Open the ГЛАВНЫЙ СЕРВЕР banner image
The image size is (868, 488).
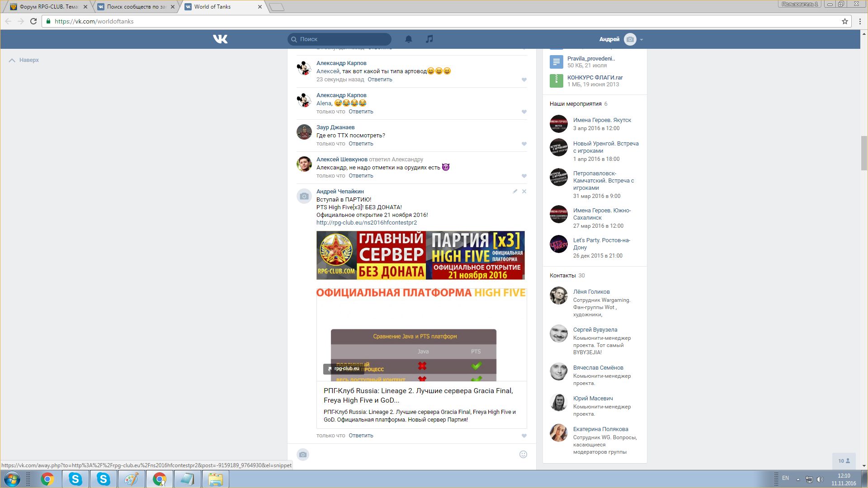(420, 255)
